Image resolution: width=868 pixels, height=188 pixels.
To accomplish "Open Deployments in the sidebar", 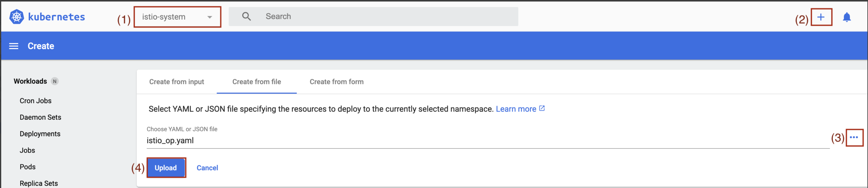I will click(x=40, y=134).
